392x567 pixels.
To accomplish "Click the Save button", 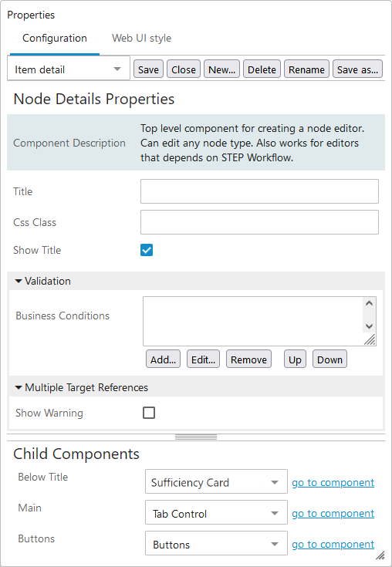I will (148, 69).
